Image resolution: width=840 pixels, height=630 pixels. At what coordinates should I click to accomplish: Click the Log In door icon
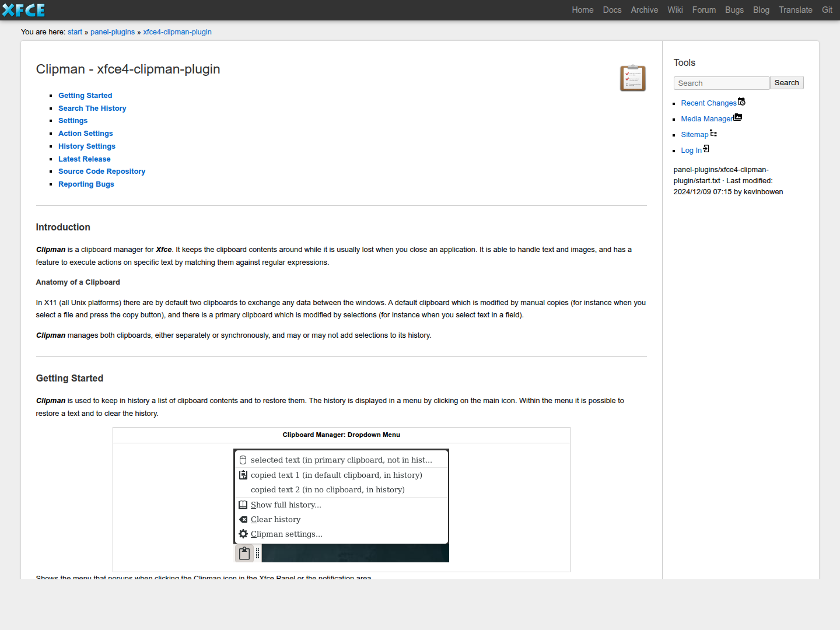click(x=706, y=149)
